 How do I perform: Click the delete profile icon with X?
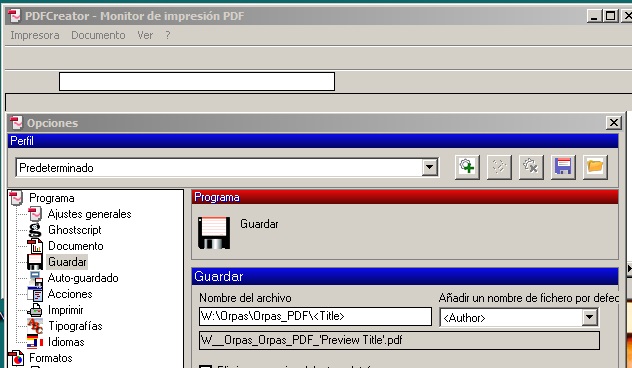coord(531,166)
